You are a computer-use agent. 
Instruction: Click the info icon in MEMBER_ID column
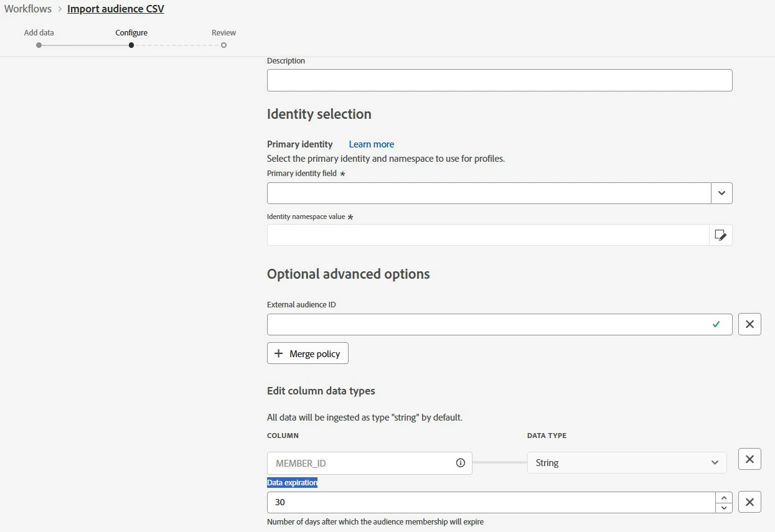click(x=461, y=463)
